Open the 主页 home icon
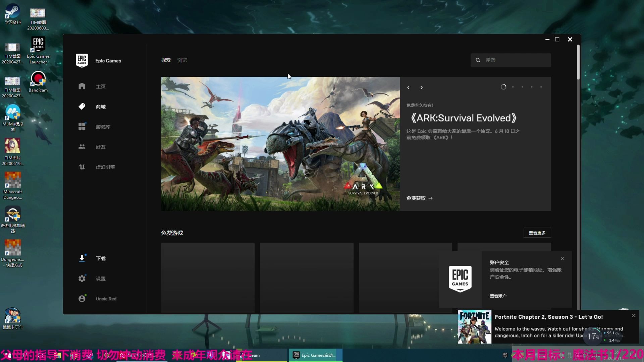The height and width of the screenshot is (362, 644). [x=82, y=86]
